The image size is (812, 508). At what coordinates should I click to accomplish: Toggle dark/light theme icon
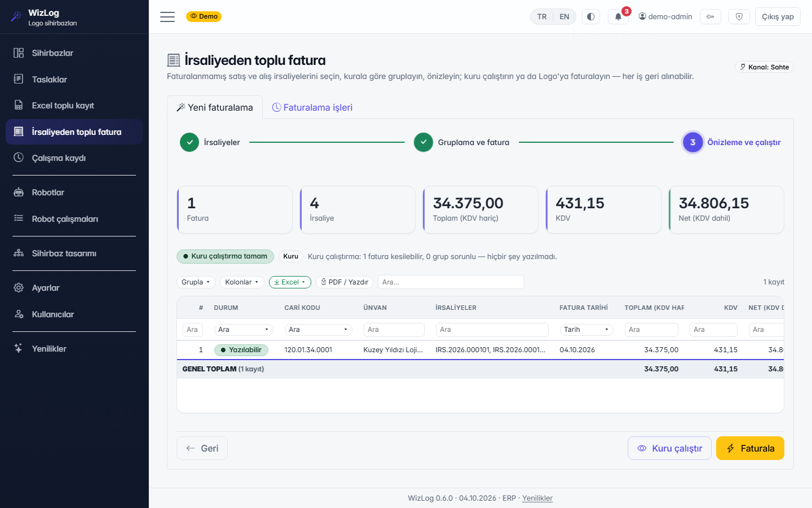point(591,17)
